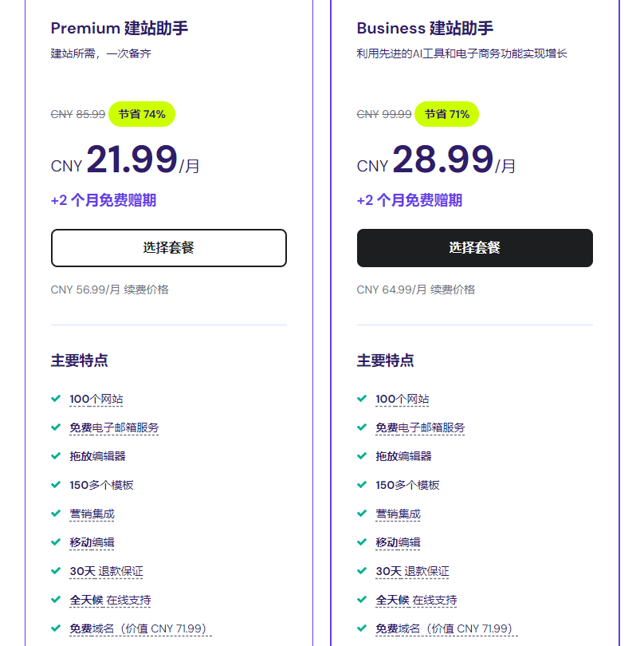Click Business 营销集成 feature text
The height and width of the screenshot is (646, 644).
click(398, 514)
